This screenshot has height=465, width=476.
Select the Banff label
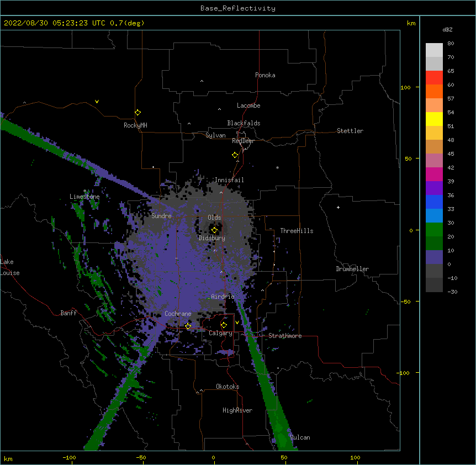[x=68, y=313]
